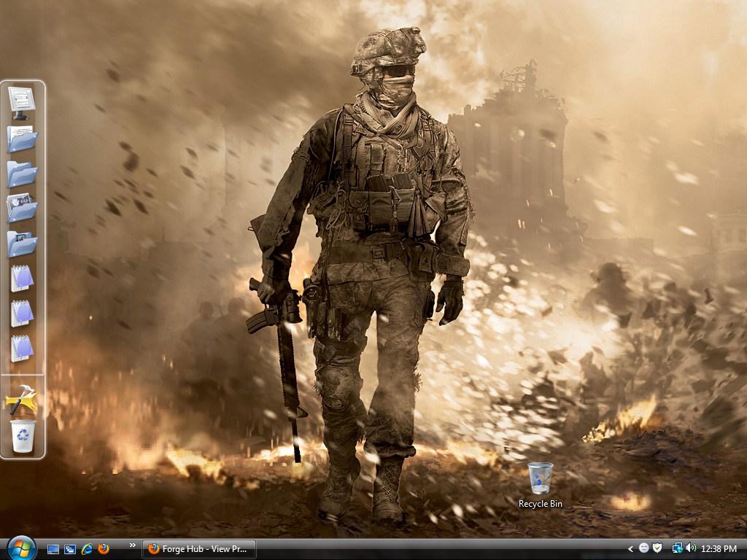The width and height of the screenshot is (747, 560).
Task: Open the dock folder with a photo thumbnail
Action: click(22, 244)
